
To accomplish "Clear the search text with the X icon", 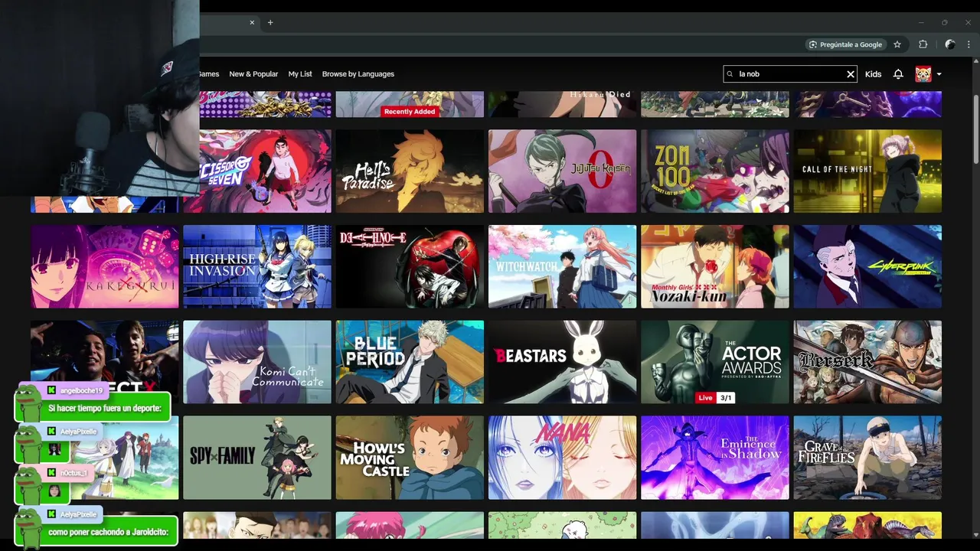I will [x=850, y=74].
